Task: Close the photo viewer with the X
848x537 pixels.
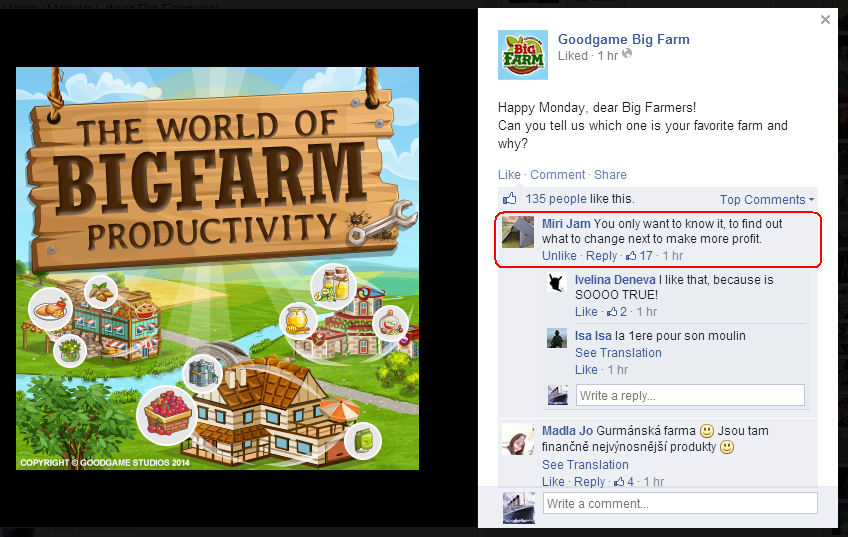Action: pyautogui.click(x=825, y=20)
